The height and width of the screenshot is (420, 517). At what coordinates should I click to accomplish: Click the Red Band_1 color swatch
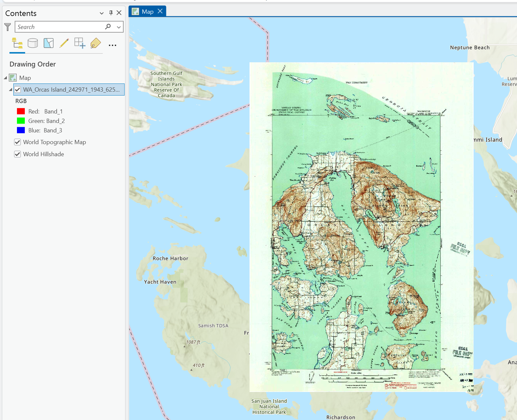[21, 111]
